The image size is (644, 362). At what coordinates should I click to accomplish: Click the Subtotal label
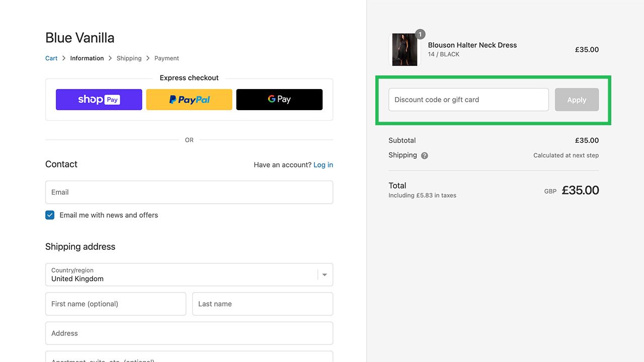pyautogui.click(x=402, y=140)
